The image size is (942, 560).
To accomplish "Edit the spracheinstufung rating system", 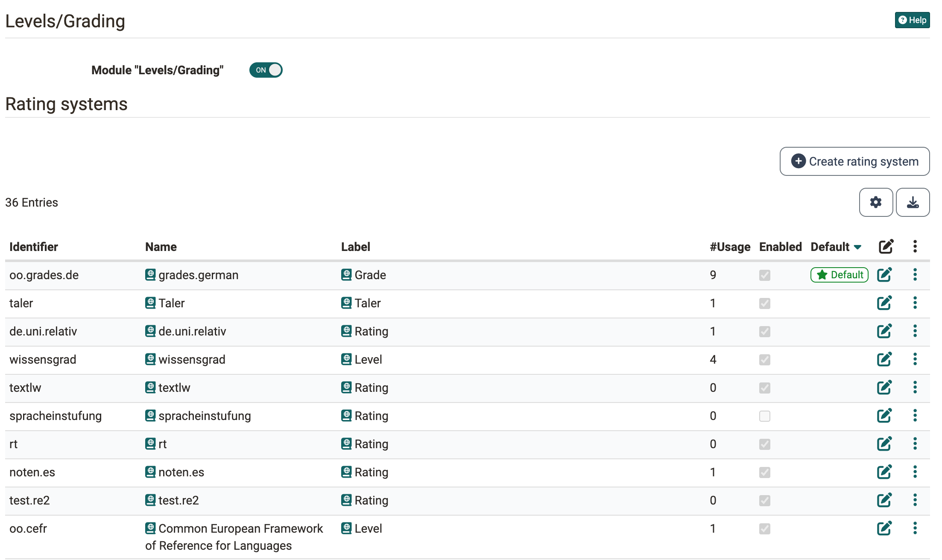I will pyautogui.click(x=884, y=416).
